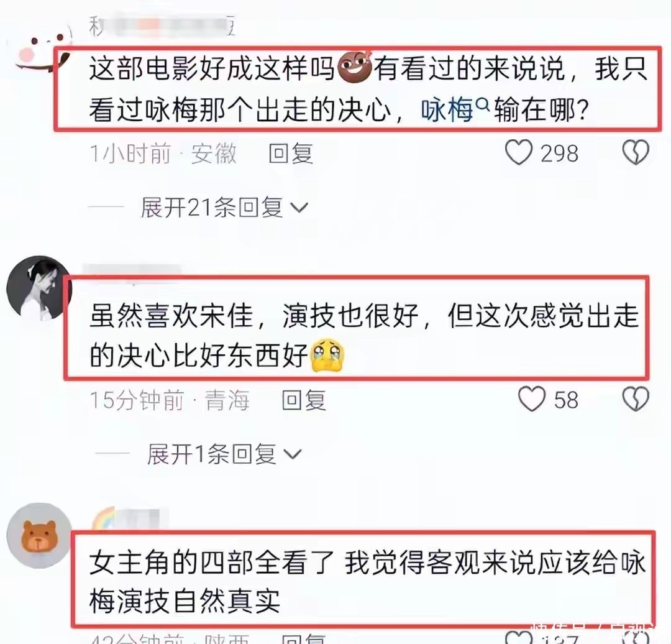Tap the search icon beside 咏梅

(482, 103)
